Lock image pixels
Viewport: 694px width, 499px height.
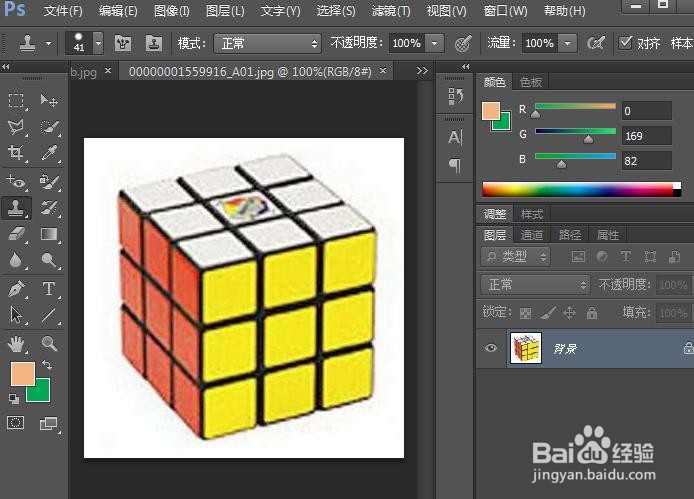pos(548,313)
